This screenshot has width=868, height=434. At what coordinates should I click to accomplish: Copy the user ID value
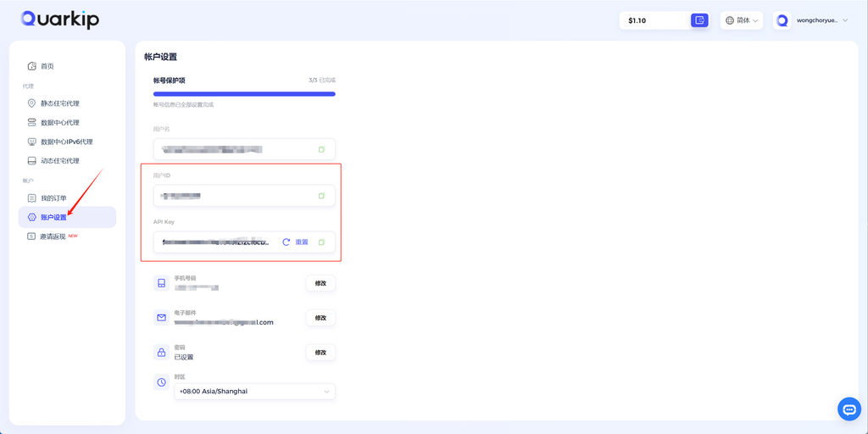[x=321, y=196]
